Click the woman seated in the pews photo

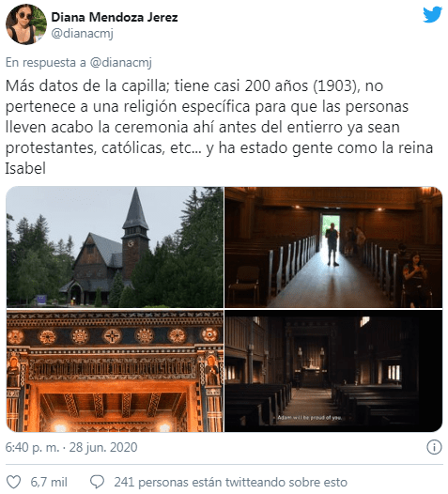coord(414,279)
